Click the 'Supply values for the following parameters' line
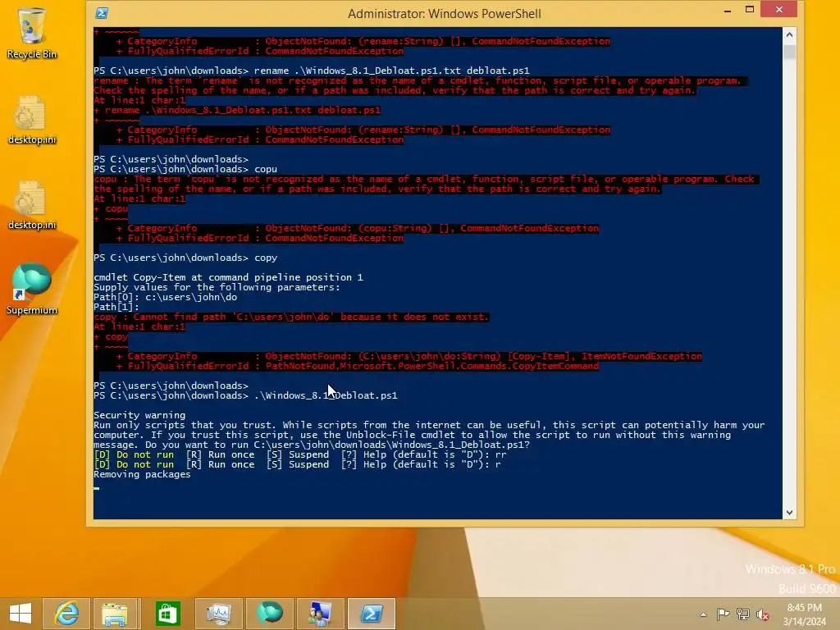This screenshot has width=840, height=630. pyautogui.click(x=217, y=287)
